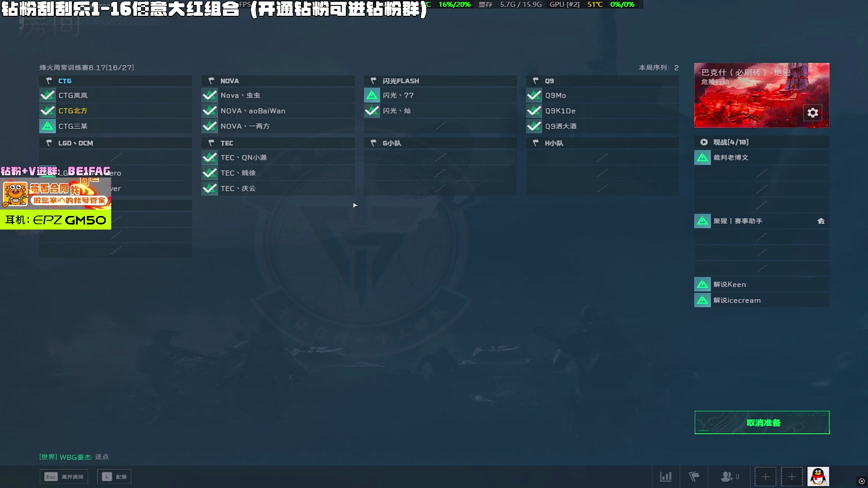The height and width of the screenshot is (488, 868).
Task: Click 取消准备 cancel ready button
Action: pyautogui.click(x=762, y=422)
